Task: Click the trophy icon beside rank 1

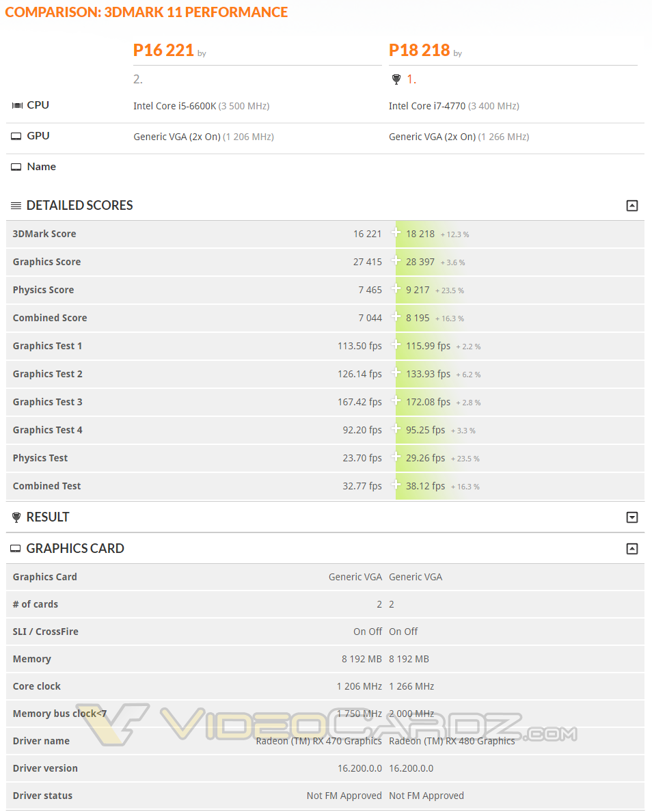Action: (x=396, y=80)
